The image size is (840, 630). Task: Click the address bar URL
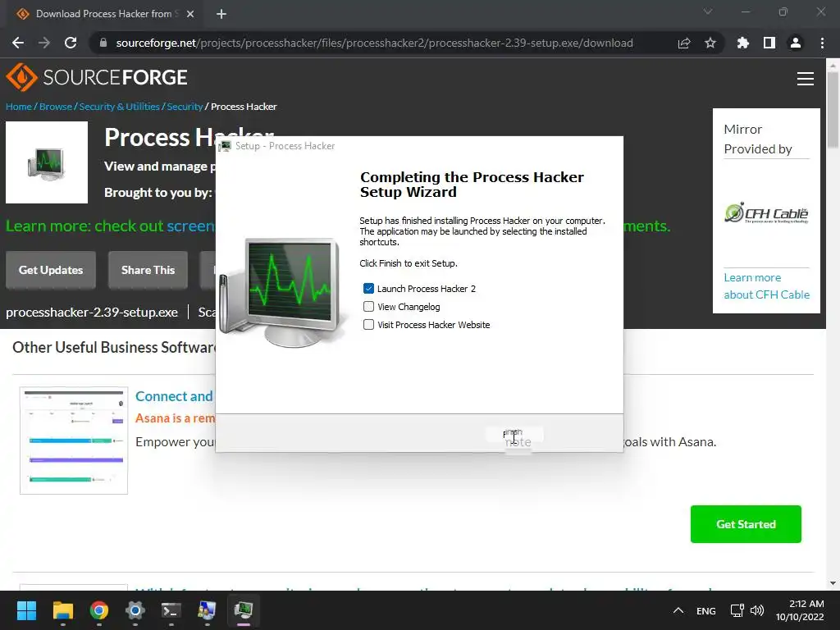click(x=374, y=43)
